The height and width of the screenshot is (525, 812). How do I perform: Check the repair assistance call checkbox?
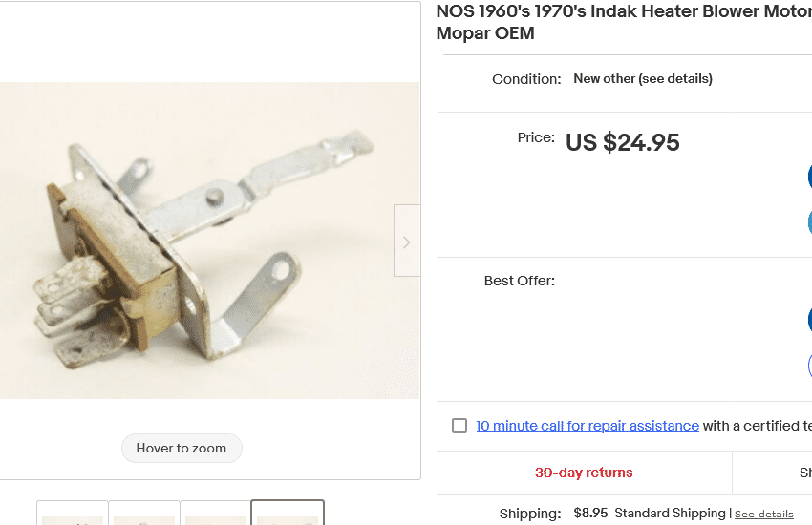tap(459, 426)
